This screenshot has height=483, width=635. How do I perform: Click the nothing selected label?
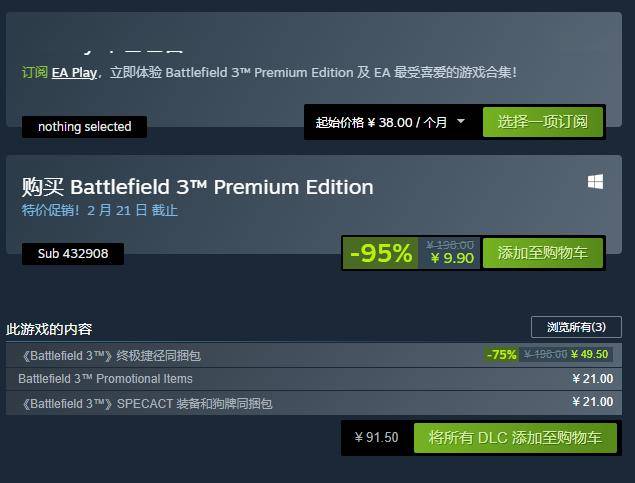click(x=84, y=127)
